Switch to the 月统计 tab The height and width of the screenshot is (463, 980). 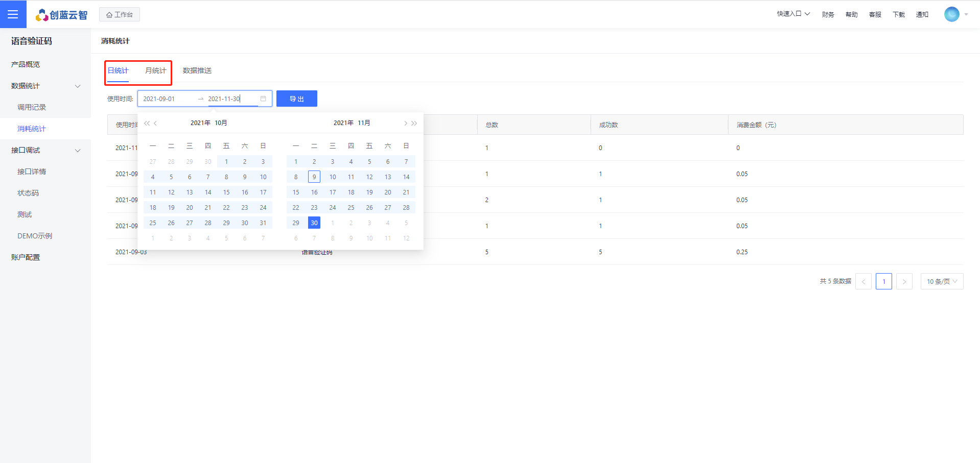click(x=156, y=70)
